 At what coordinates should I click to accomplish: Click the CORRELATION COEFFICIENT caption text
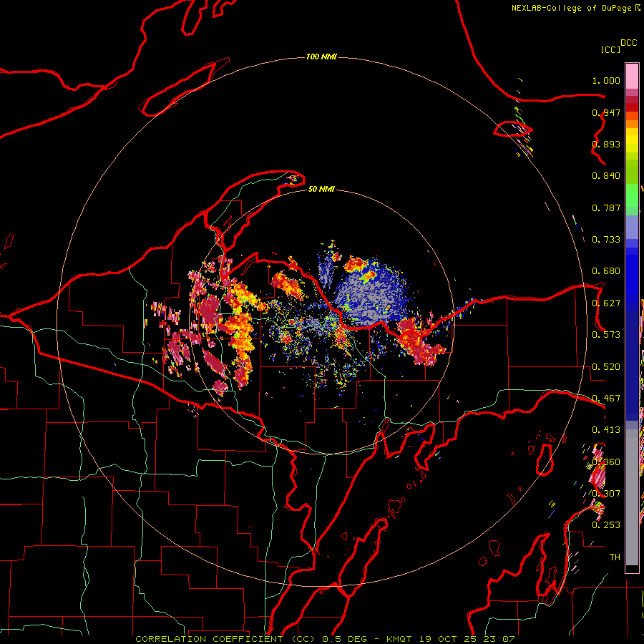click(x=209, y=639)
